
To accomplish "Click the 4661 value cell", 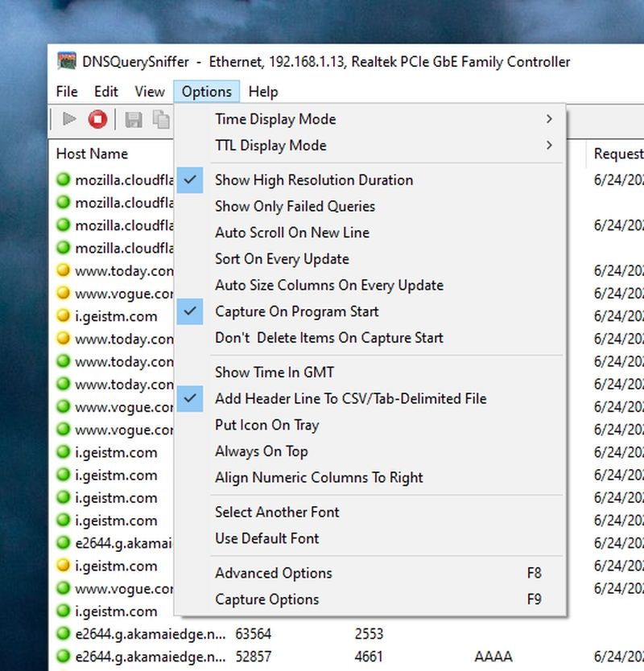I will (x=369, y=657).
